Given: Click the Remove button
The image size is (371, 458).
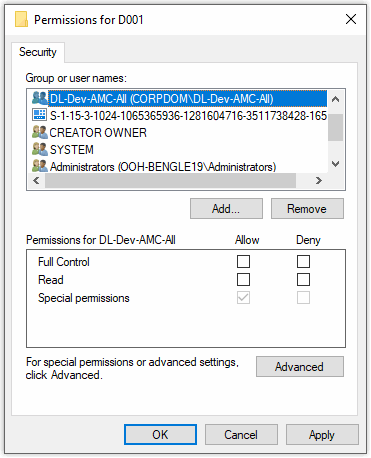Looking at the screenshot, I should [x=307, y=209].
